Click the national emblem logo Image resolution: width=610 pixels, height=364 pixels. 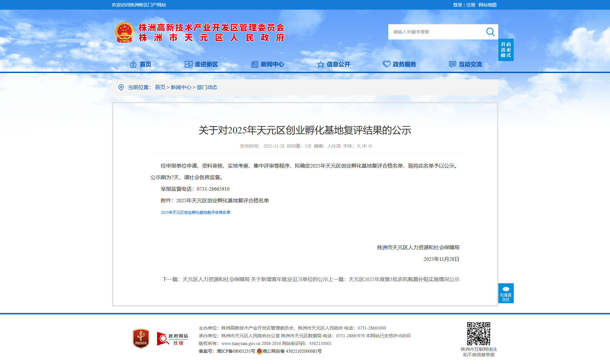coord(124,32)
